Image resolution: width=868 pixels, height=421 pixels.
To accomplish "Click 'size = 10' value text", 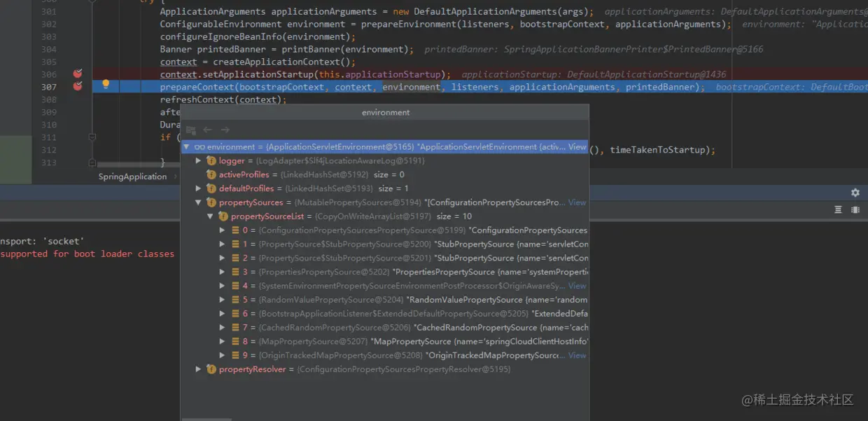I will pos(454,216).
